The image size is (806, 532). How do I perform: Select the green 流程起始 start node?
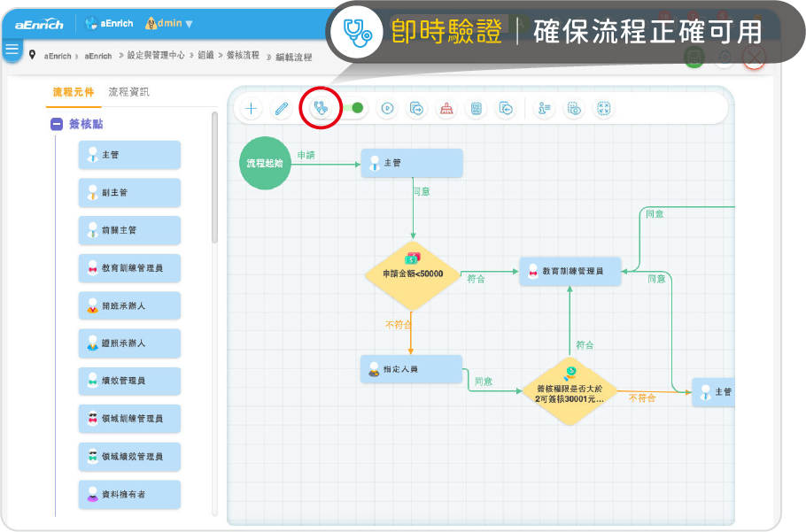pos(265,163)
